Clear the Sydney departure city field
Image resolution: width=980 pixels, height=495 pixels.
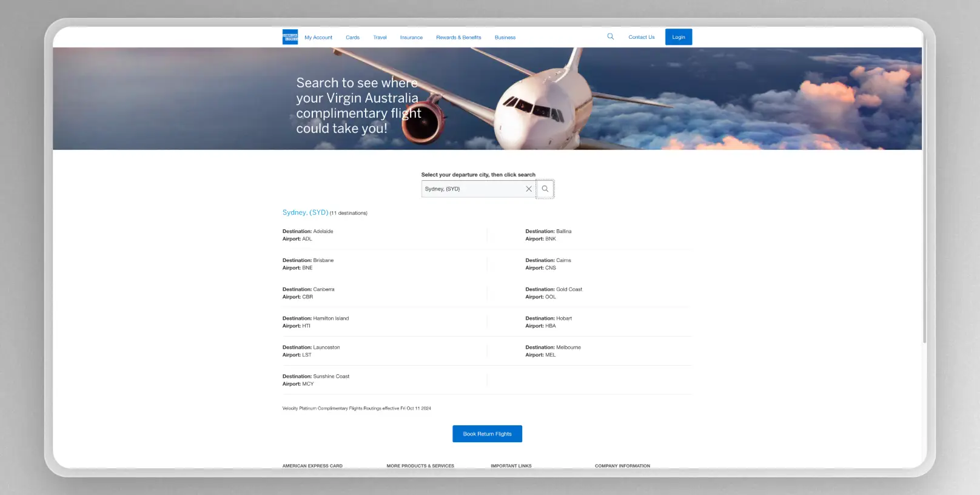click(x=529, y=189)
